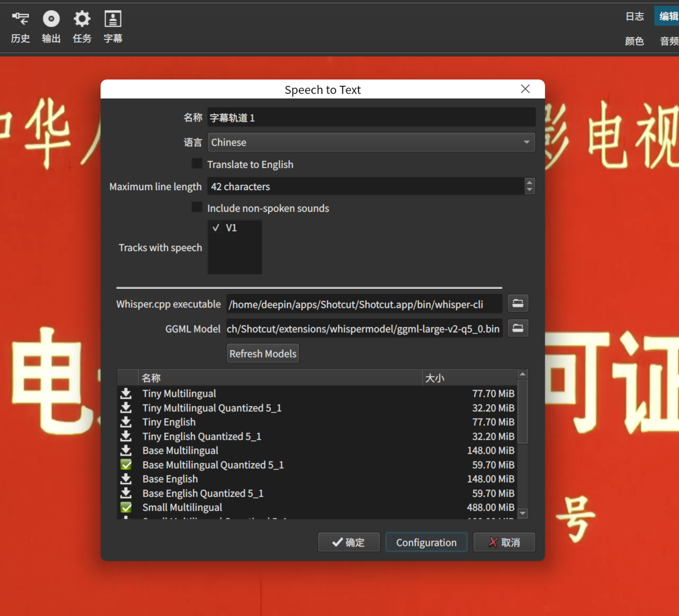This screenshot has height=616, width=679.
Task: Click the GGML Model path field
Action: coord(364,329)
